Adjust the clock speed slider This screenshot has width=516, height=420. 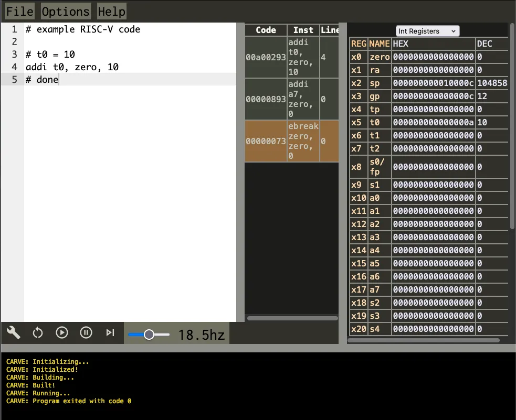tap(149, 335)
